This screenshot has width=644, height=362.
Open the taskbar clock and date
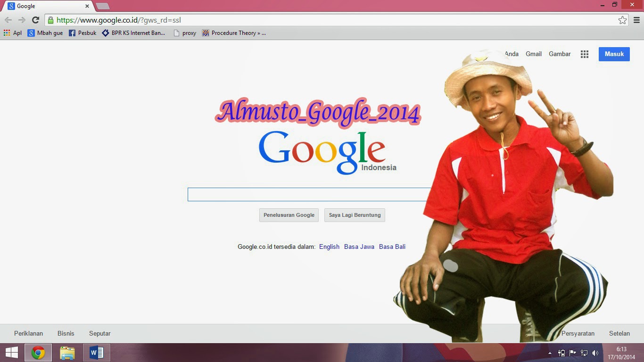tap(621, 353)
